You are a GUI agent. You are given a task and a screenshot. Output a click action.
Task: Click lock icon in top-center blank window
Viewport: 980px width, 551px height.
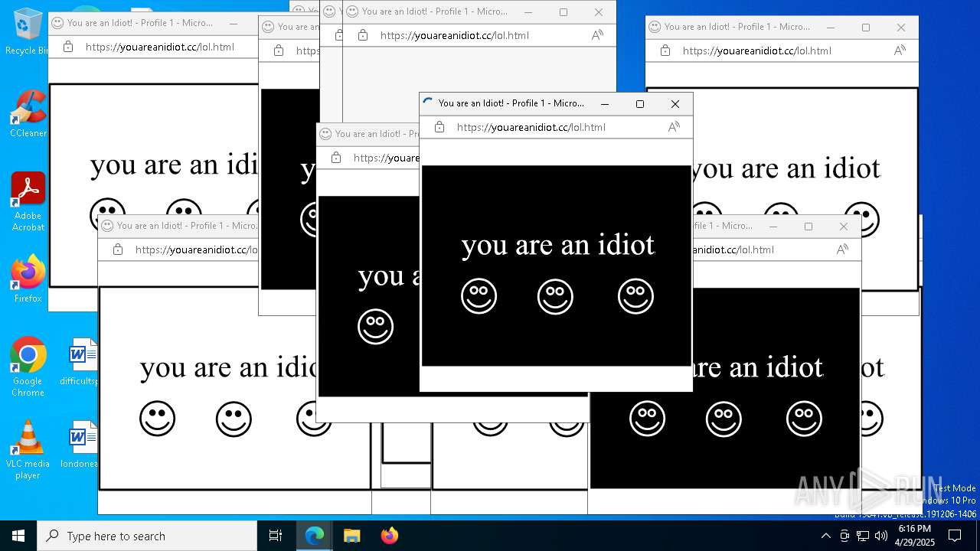(x=363, y=35)
